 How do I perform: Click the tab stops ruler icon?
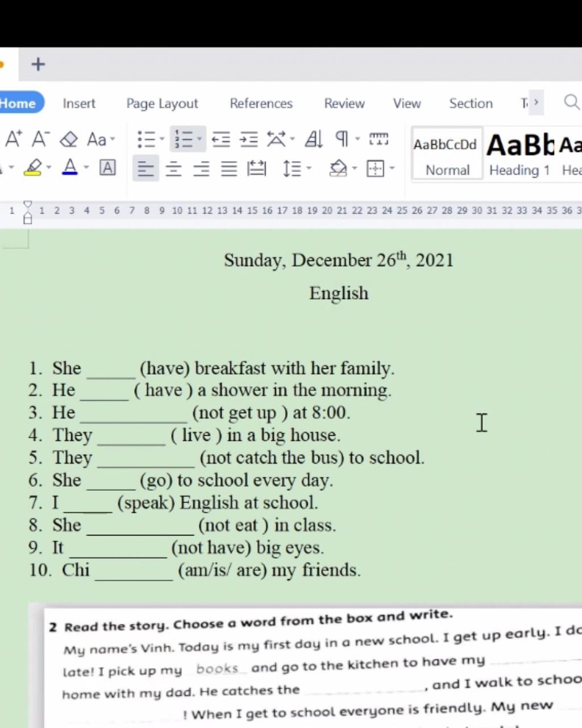coord(379,139)
